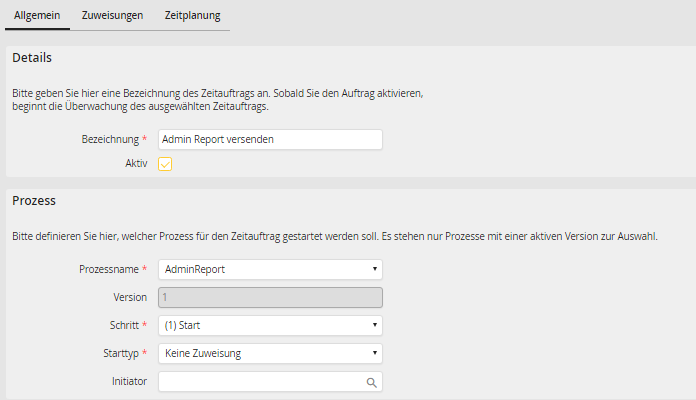Click the Details section header
This screenshot has height=400, width=696.
click(32, 58)
